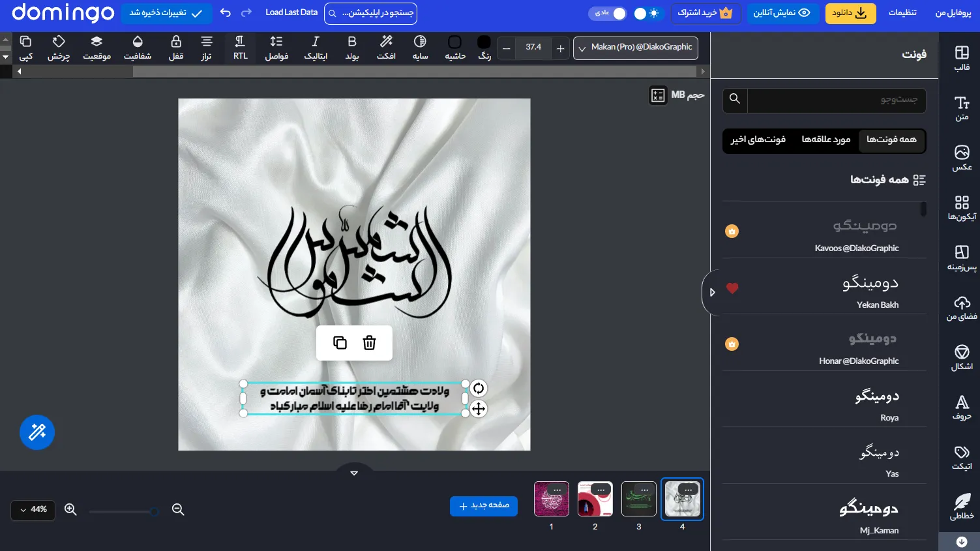
Task: Select the Yas font
Action: point(824,456)
